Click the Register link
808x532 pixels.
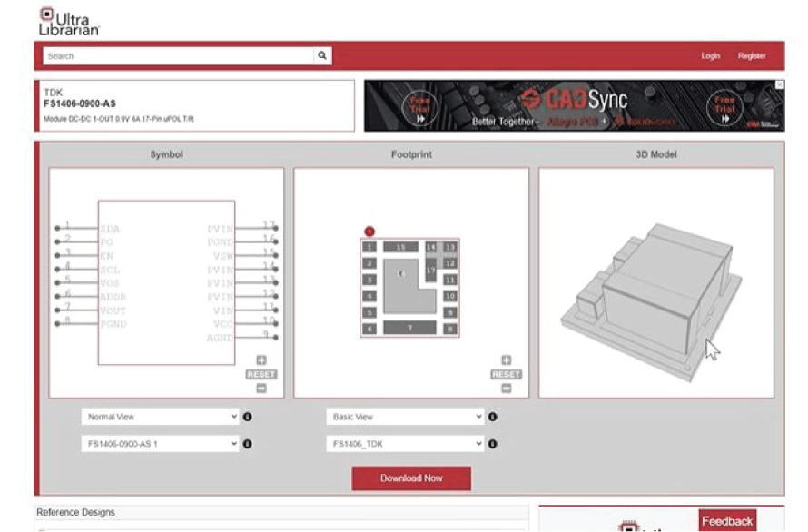(752, 55)
